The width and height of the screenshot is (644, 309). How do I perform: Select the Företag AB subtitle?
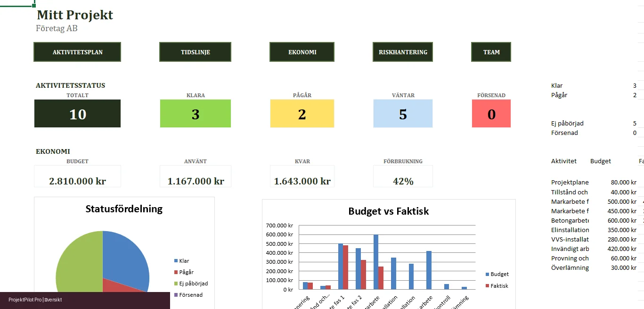point(57,28)
